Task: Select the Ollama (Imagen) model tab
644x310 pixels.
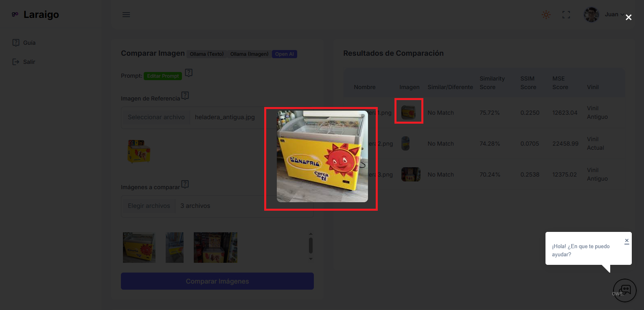Action: pos(249,54)
